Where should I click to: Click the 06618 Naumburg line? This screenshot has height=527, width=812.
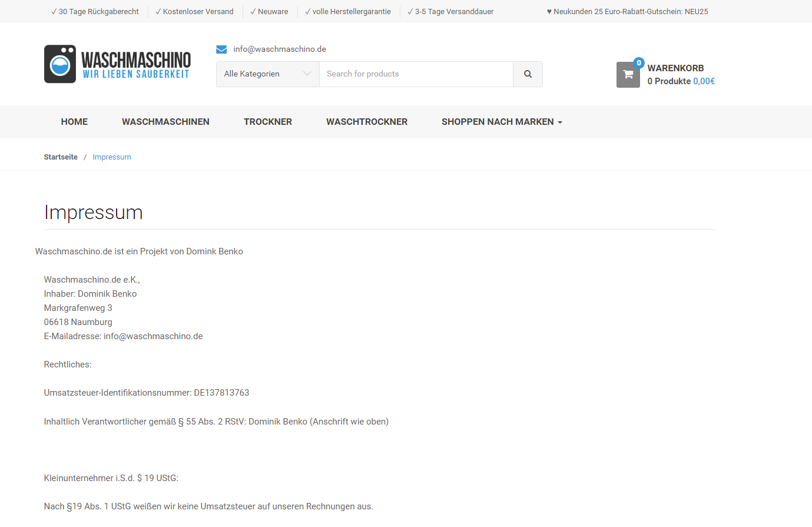[78, 322]
